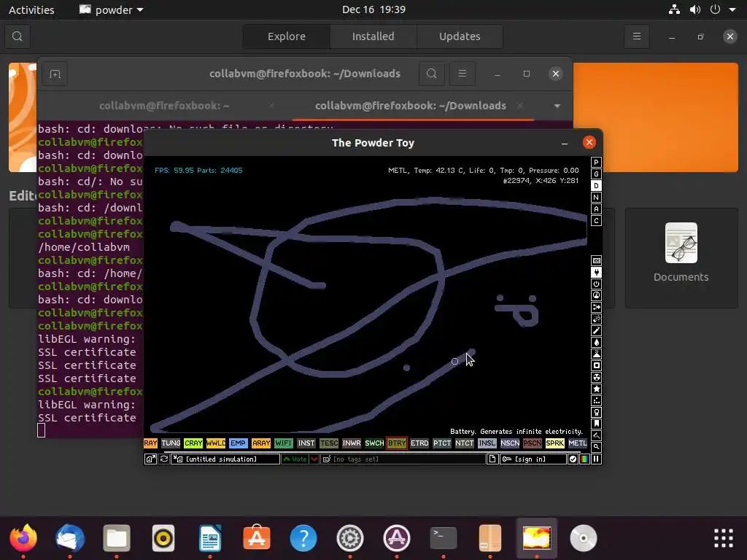Image resolution: width=747 pixels, height=560 pixels.
Task: Switch to the Installed tab
Action: click(x=373, y=36)
